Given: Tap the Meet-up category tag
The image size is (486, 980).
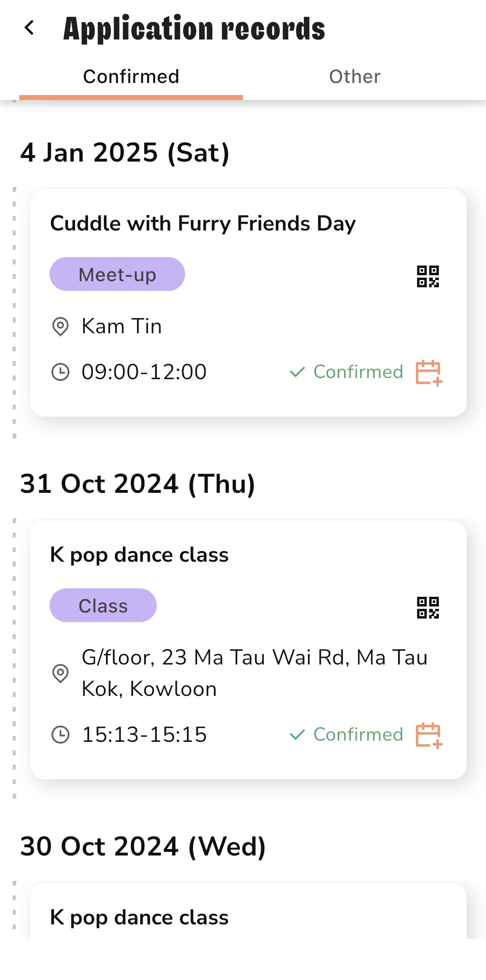Looking at the screenshot, I should (x=117, y=274).
